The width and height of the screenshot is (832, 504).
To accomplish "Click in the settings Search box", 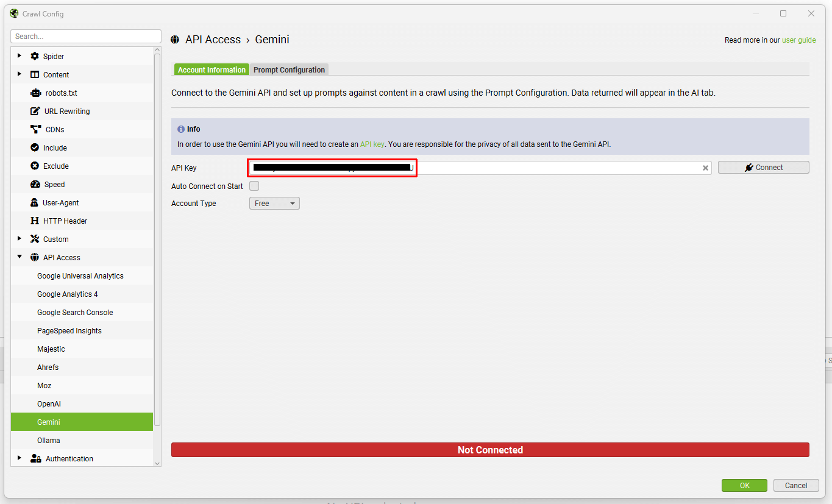I will point(86,37).
